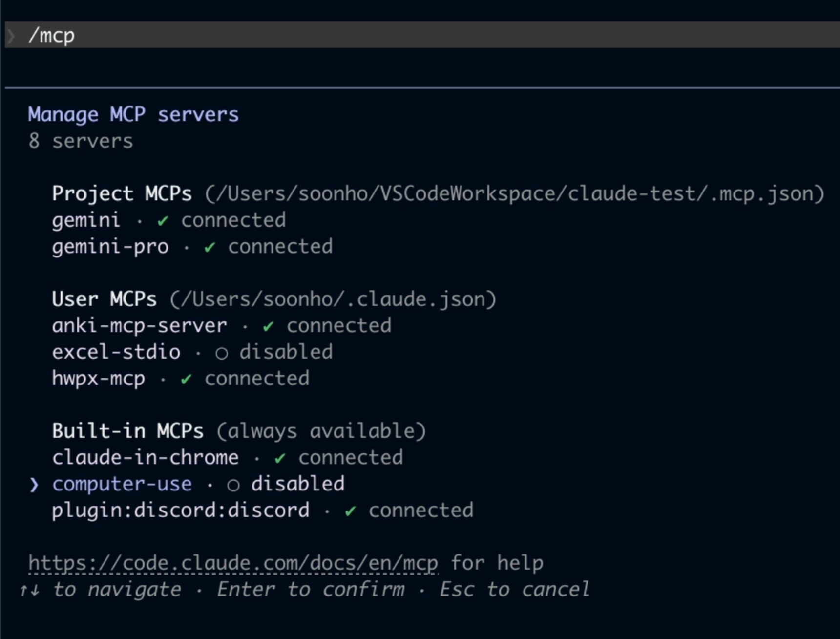Click the green checkmark beside gemini-pro
This screenshot has width=840, height=639.
[x=210, y=247]
